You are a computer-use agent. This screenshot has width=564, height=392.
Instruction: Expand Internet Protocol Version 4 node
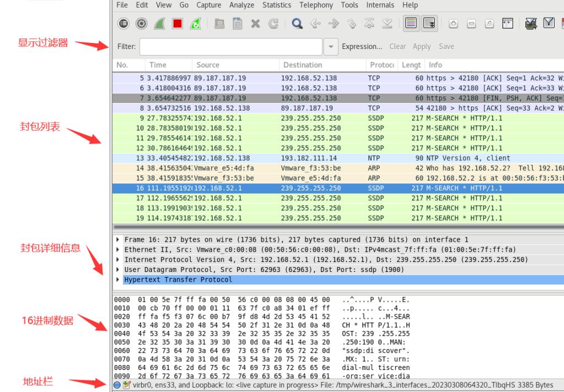pyautogui.click(x=118, y=259)
